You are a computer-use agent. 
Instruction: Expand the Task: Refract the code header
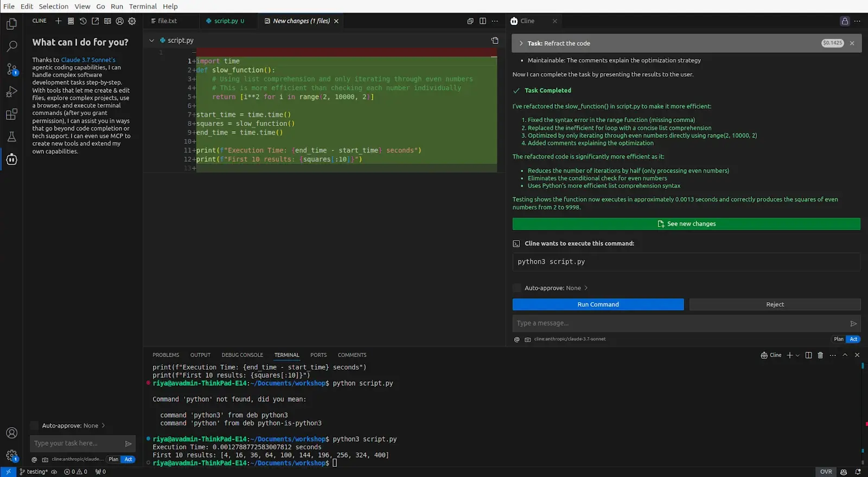coord(521,43)
